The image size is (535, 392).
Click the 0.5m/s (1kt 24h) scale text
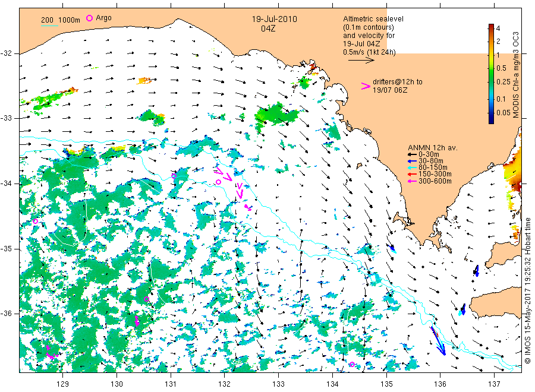click(x=370, y=52)
